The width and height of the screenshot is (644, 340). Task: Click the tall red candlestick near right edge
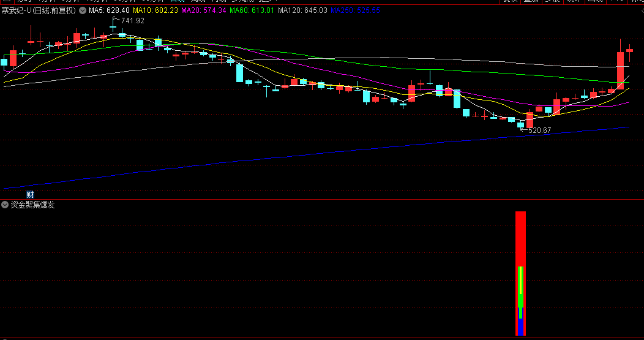620,70
